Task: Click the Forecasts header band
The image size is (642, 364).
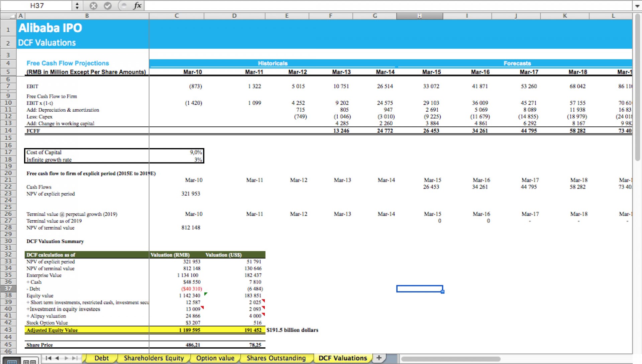Action: tap(517, 63)
